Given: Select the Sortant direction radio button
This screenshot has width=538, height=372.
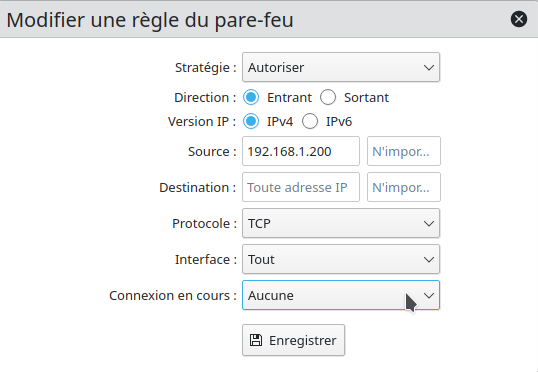Looking at the screenshot, I should coord(328,97).
